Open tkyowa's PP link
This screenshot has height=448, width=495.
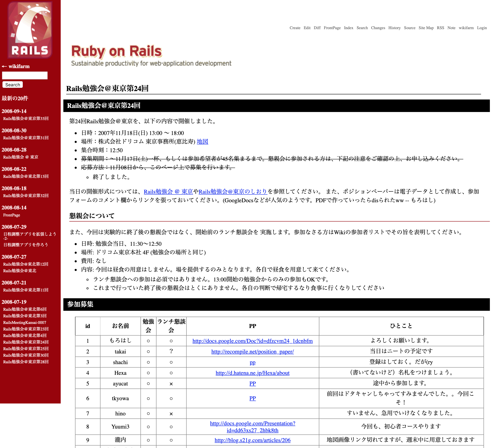(252, 398)
